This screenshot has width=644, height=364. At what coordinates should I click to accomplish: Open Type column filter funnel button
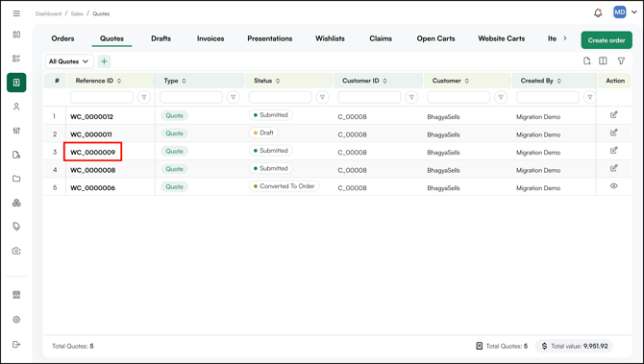(234, 97)
